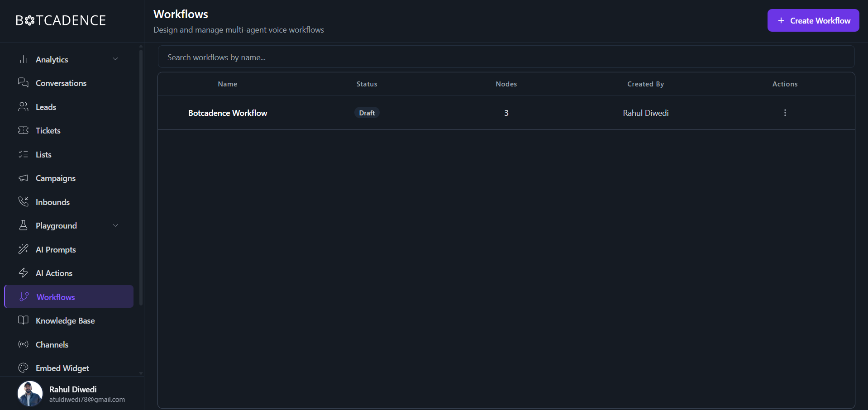Screen dimensions: 868x410
Task: Click the Inbounds phone icon
Action: pyautogui.click(x=24, y=201)
